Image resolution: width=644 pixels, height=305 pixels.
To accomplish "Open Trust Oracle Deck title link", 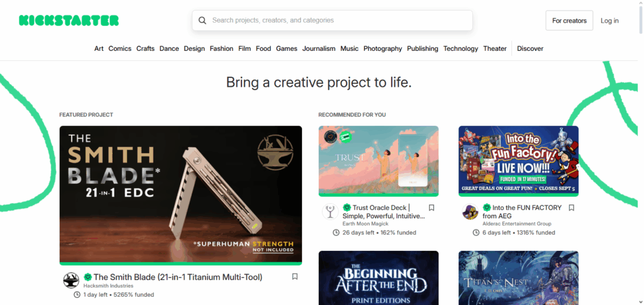I will [384, 212].
